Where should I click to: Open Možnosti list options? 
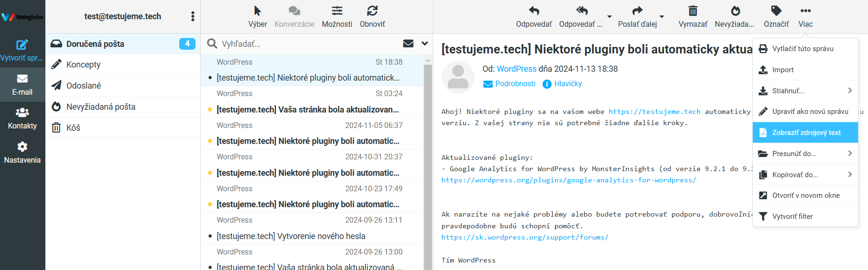pyautogui.click(x=337, y=17)
